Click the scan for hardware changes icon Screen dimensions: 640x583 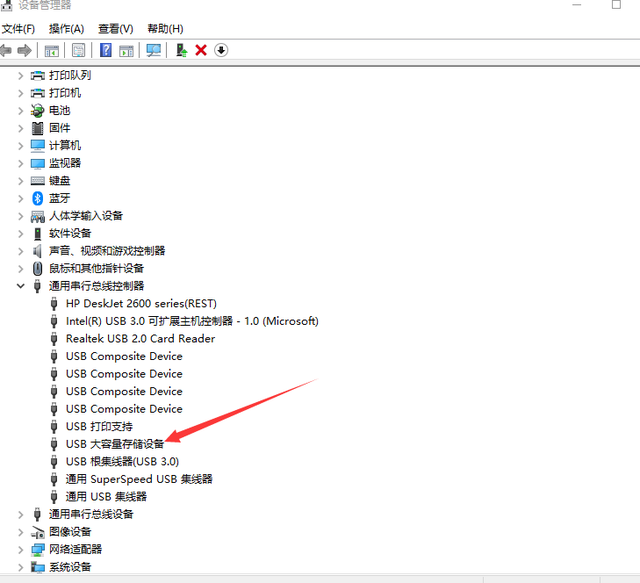pos(153,51)
